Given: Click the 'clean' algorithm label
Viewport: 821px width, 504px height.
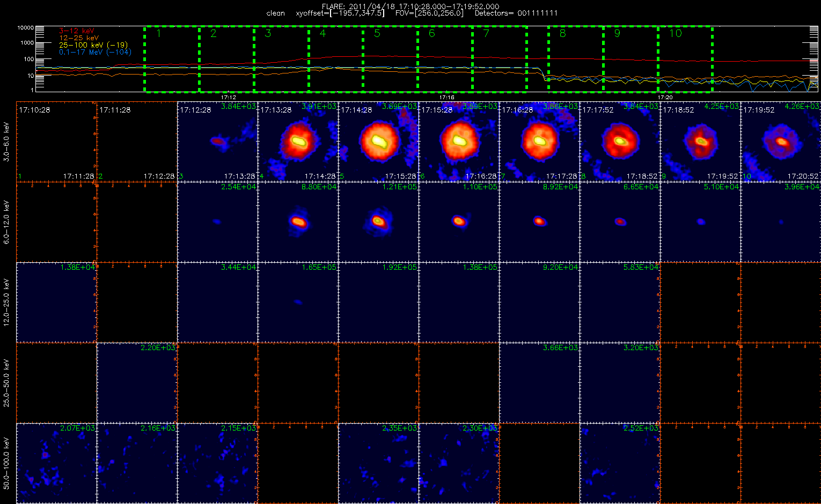Looking at the screenshot, I should (275, 13).
